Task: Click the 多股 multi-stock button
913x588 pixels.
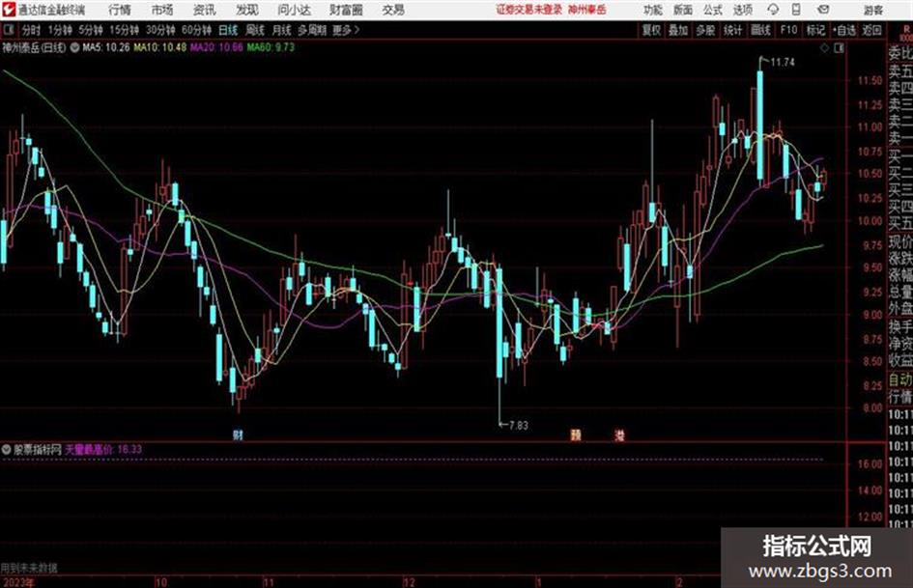Action: 705,30
